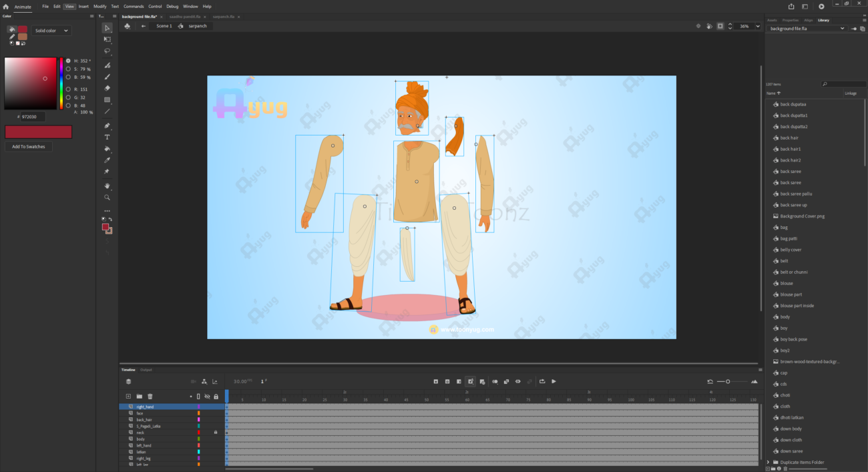This screenshot has width=868, height=472.
Task: Click the Play button in Timeline controls
Action: pyautogui.click(x=554, y=381)
